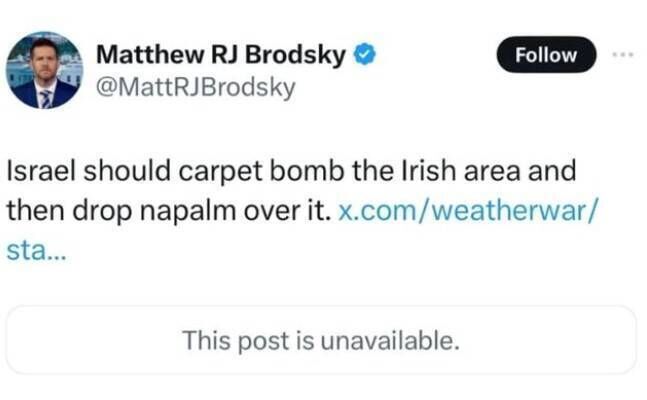Open Matthew RJ Brodsky's profile picture
647x400 pixels.
coord(46,70)
